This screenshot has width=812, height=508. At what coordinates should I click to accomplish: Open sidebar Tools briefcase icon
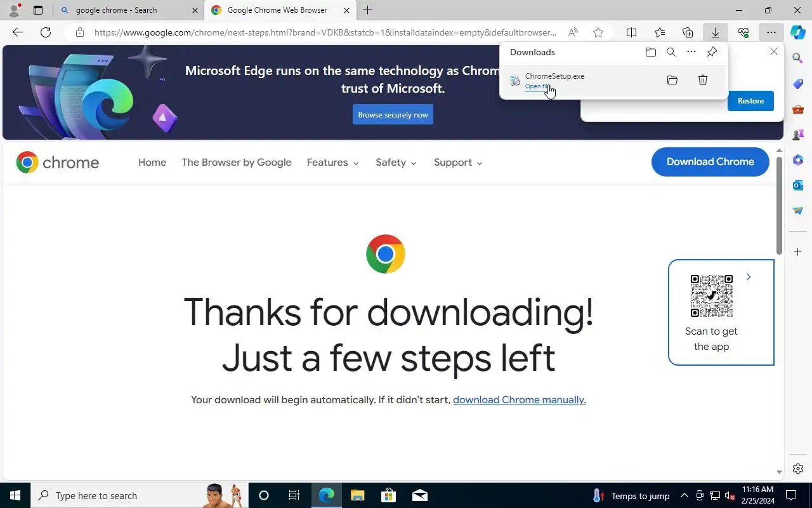(798, 109)
